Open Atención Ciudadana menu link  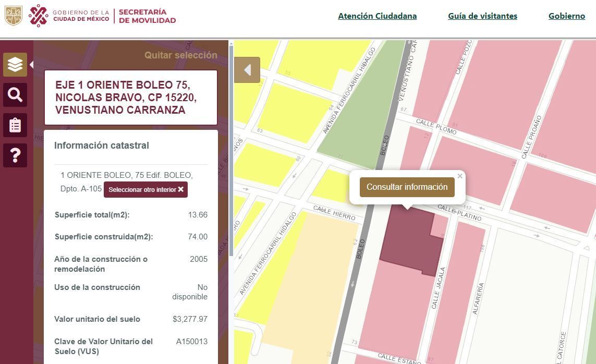[377, 16]
